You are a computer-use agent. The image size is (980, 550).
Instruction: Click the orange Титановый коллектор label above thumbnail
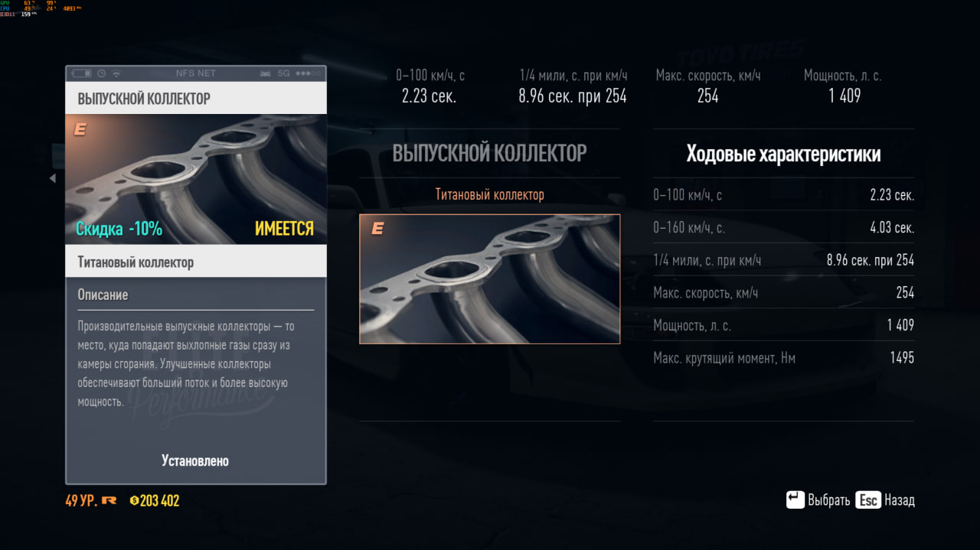pyautogui.click(x=490, y=194)
